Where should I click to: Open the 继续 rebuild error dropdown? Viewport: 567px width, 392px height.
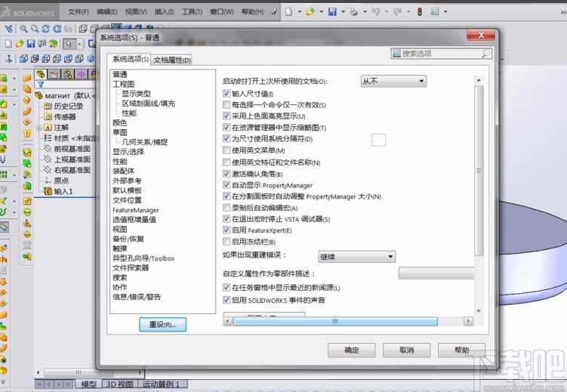[356, 257]
